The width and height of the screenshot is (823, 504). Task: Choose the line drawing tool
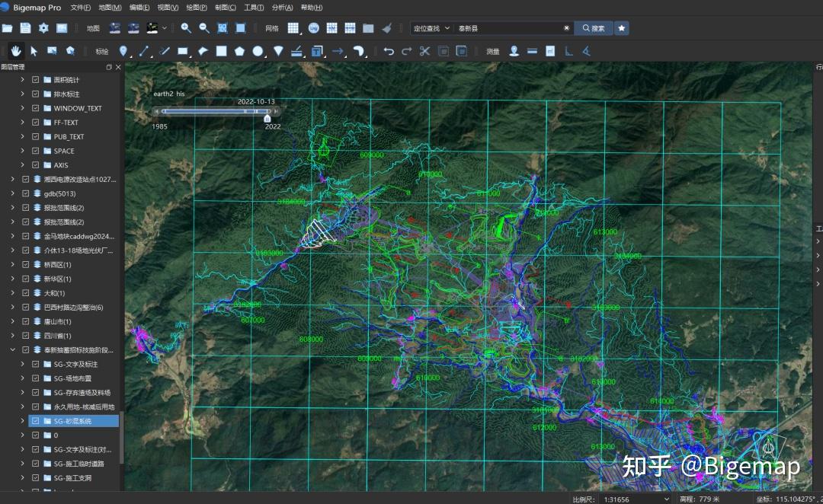tap(143, 51)
